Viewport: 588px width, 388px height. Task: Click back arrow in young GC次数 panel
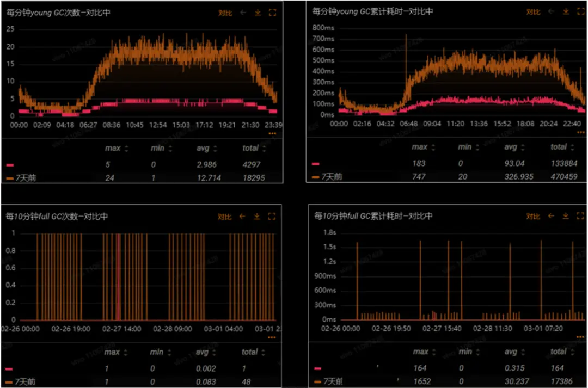(243, 13)
